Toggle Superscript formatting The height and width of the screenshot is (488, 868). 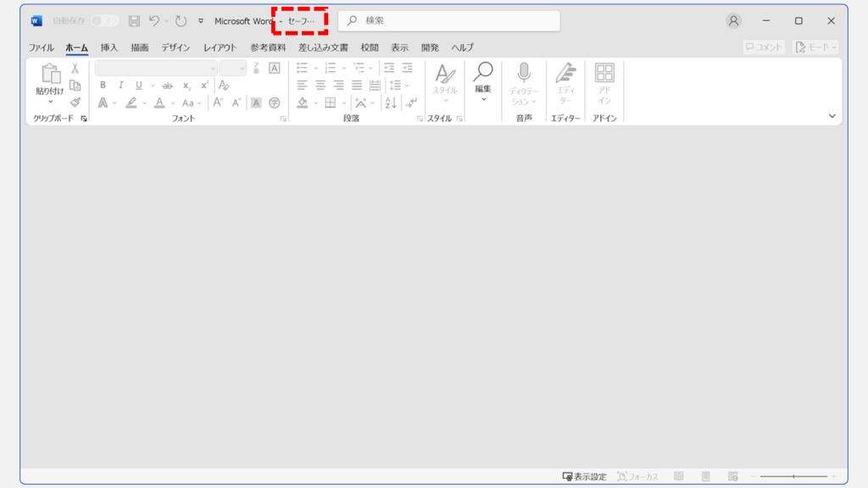(x=205, y=86)
